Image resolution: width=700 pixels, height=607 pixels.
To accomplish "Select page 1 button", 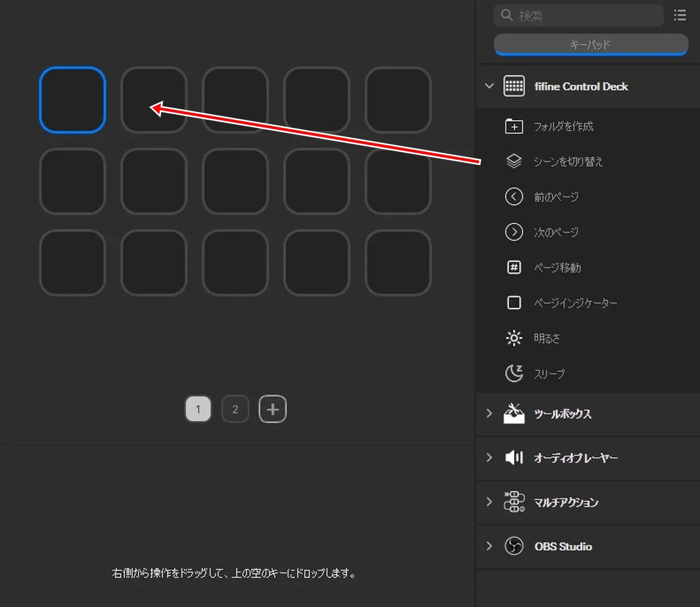I will pos(198,409).
